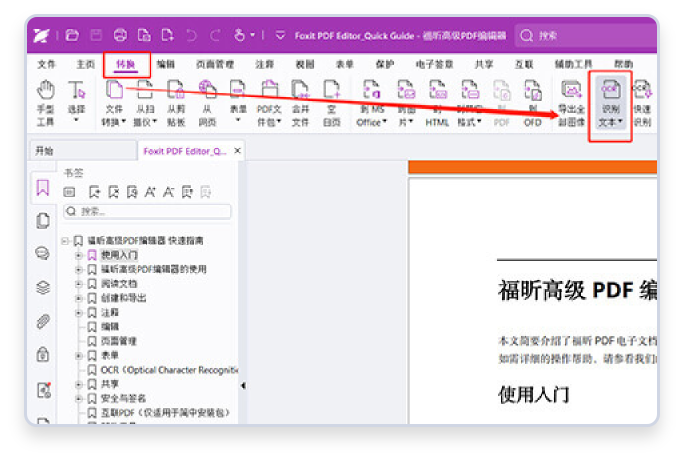Switch to the 页面管理 tab
684x461 pixels.
tap(215, 65)
